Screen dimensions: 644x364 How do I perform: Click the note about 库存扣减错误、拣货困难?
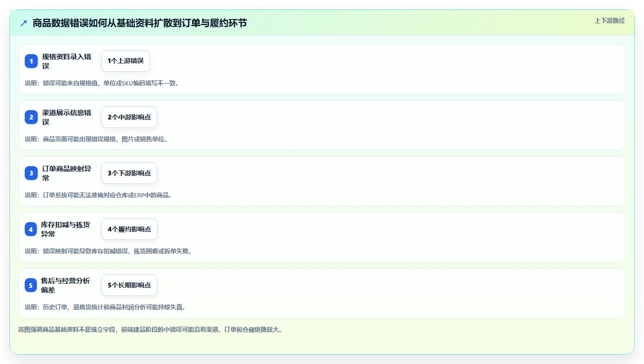point(108,251)
